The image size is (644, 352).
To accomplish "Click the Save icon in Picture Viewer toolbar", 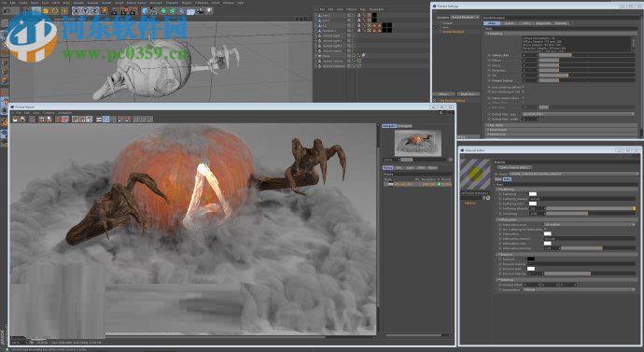I will point(22,120).
